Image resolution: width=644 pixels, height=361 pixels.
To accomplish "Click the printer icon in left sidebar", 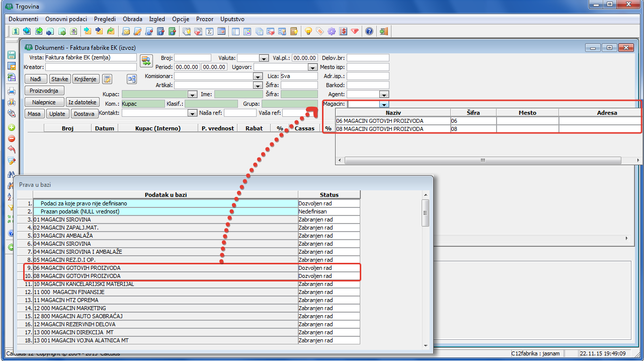I will (11, 91).
